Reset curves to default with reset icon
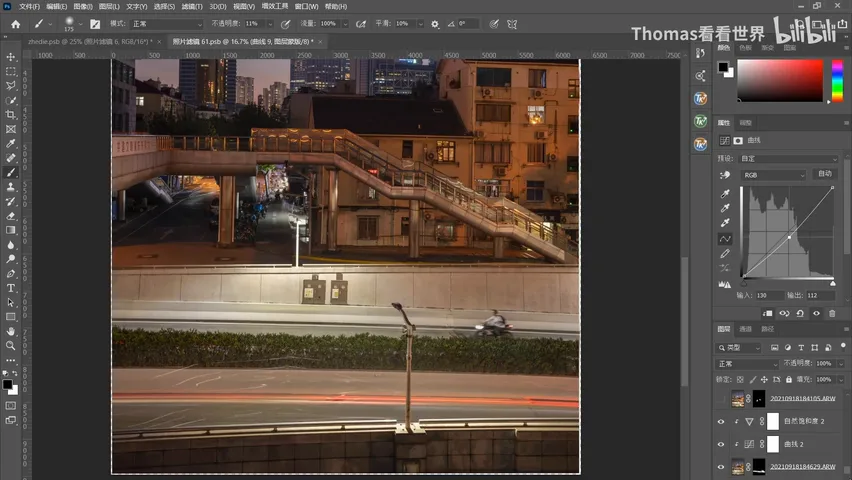852x480 pixels. tap(800, 313)
